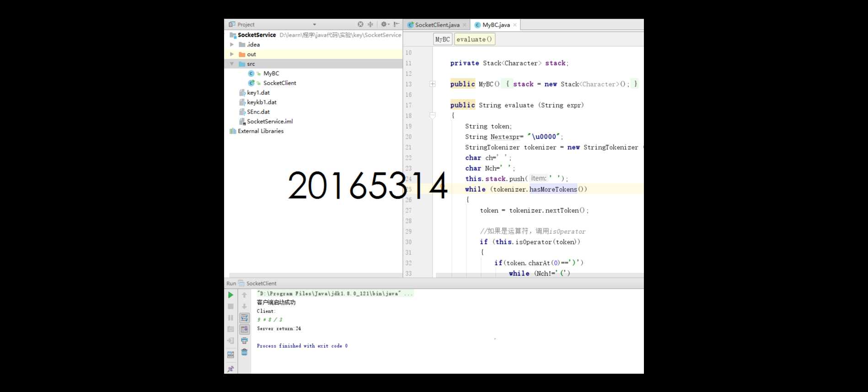The image size is (868, 392).
Task: Click the java command line in console
Action: point(335,294)
